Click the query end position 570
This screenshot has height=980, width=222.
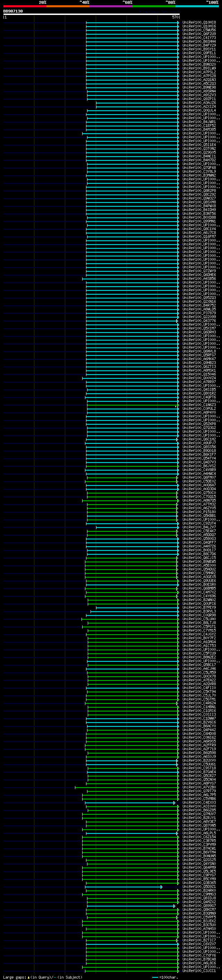(175, 17)
